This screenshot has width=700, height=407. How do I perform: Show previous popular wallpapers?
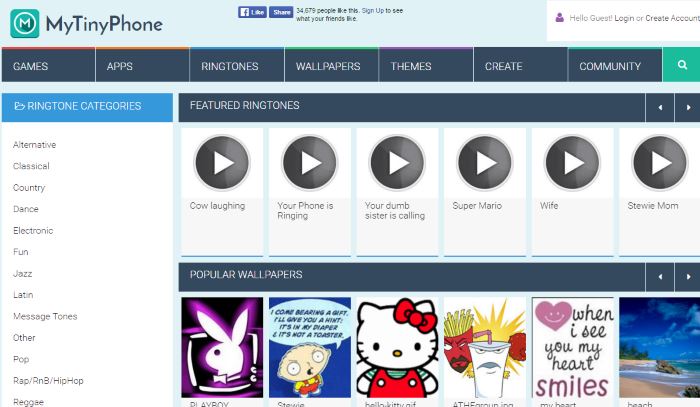(x=660, y=277)
